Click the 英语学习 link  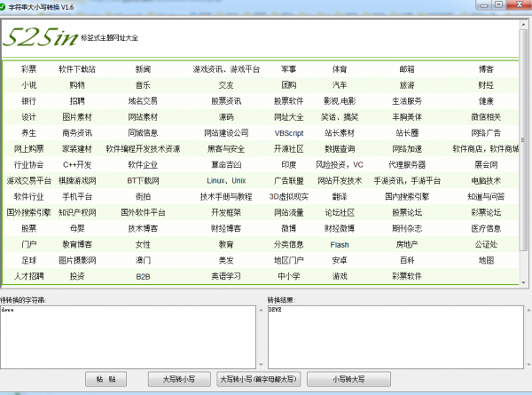226,276
